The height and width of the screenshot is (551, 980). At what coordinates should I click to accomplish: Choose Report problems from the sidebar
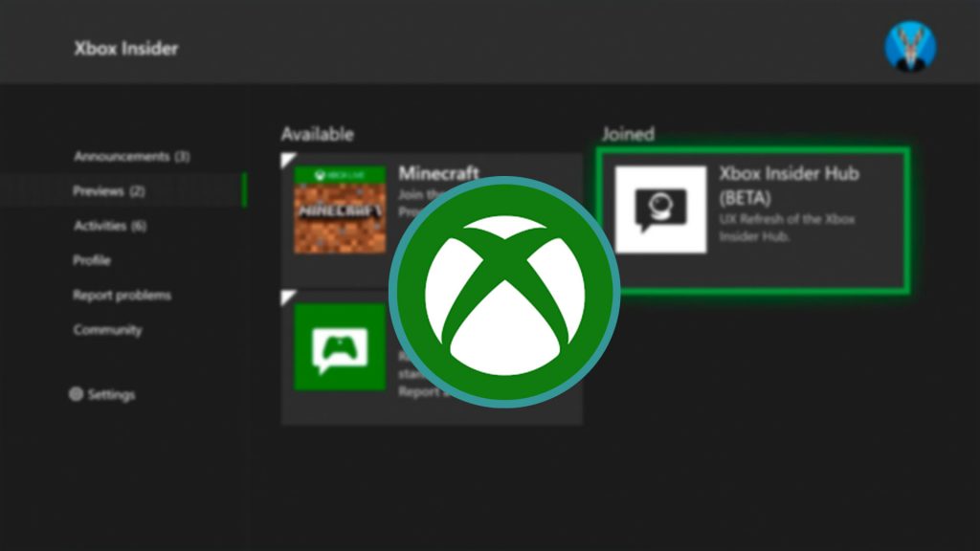[122, 295]
